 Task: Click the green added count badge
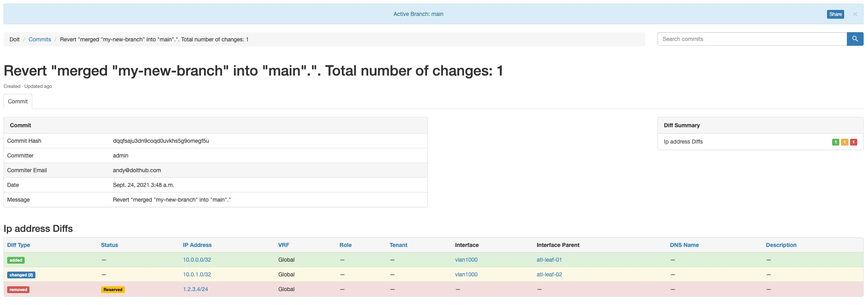pos(835,142)
